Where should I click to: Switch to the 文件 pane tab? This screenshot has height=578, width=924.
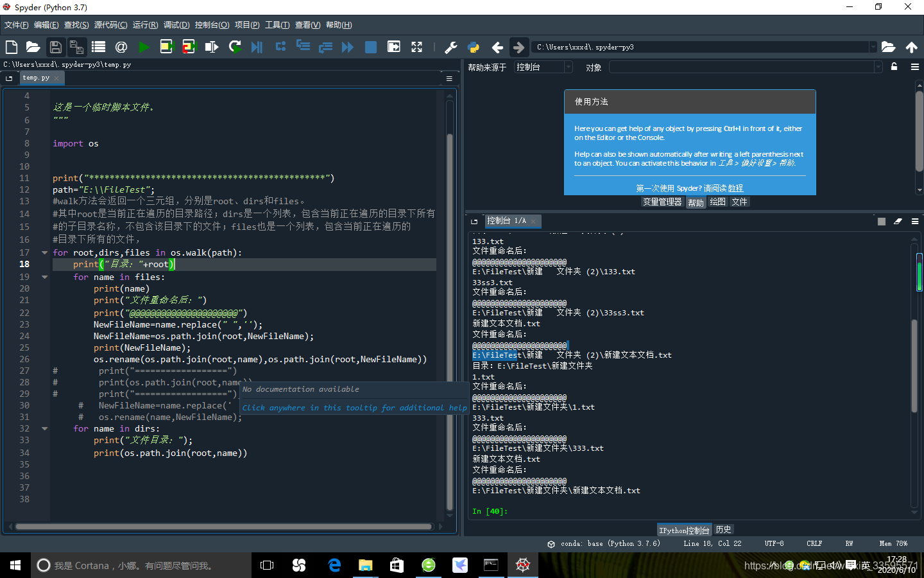tap(739, 202)
